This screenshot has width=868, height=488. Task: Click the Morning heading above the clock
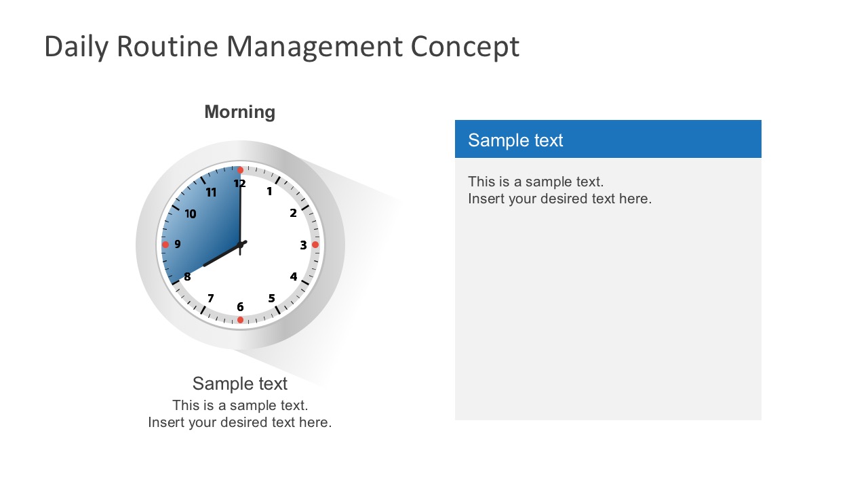pos(240,112)
